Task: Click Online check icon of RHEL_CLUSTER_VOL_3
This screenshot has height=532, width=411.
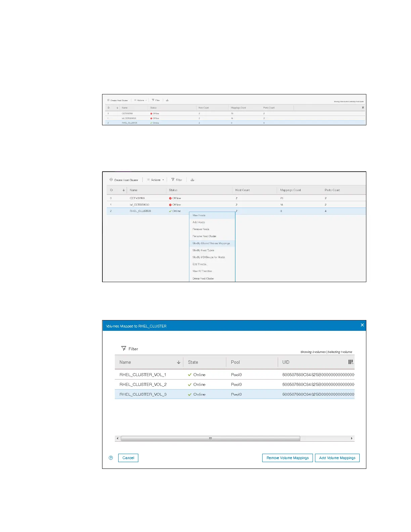Action: (x=190, y=394)
